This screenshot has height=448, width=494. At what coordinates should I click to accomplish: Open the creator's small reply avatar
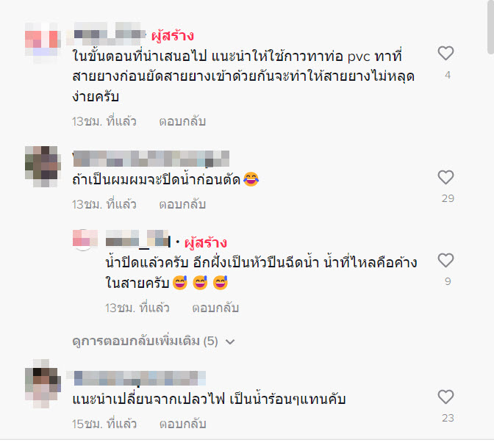point(85,239)
